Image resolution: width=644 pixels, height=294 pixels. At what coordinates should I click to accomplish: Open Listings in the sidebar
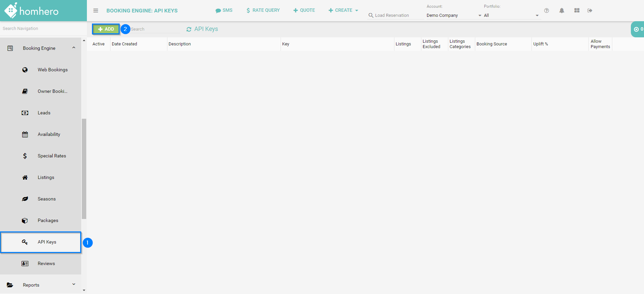(46, 178)
